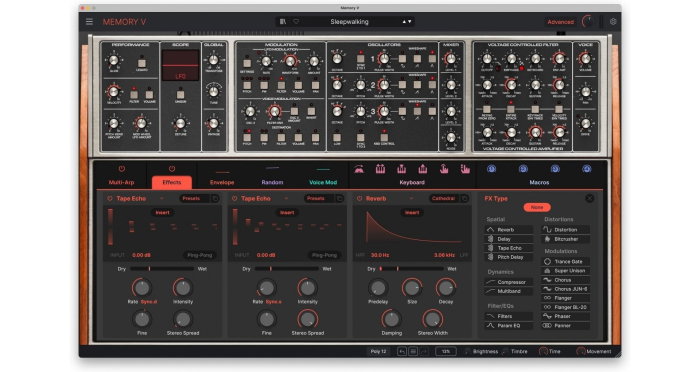This screenshot has width=700, height=372.
Task: Toggle Reverb effect power button
Action: tap(359, 198)
